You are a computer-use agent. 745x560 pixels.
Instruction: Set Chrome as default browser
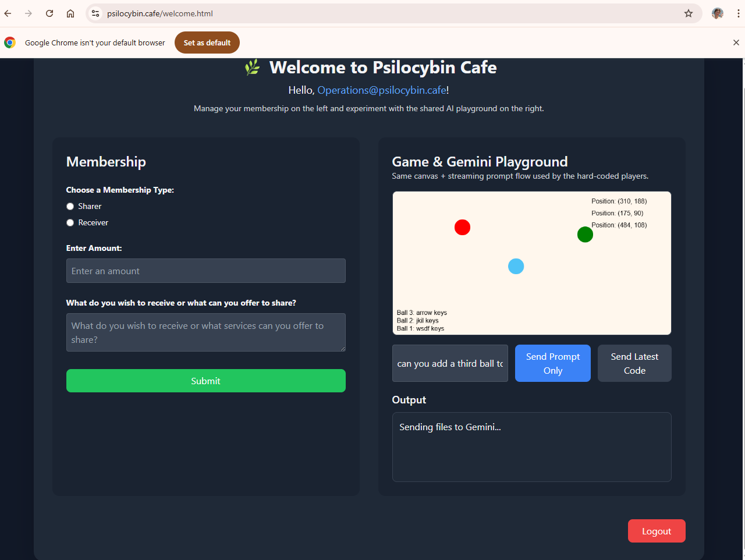click(207, 42)
